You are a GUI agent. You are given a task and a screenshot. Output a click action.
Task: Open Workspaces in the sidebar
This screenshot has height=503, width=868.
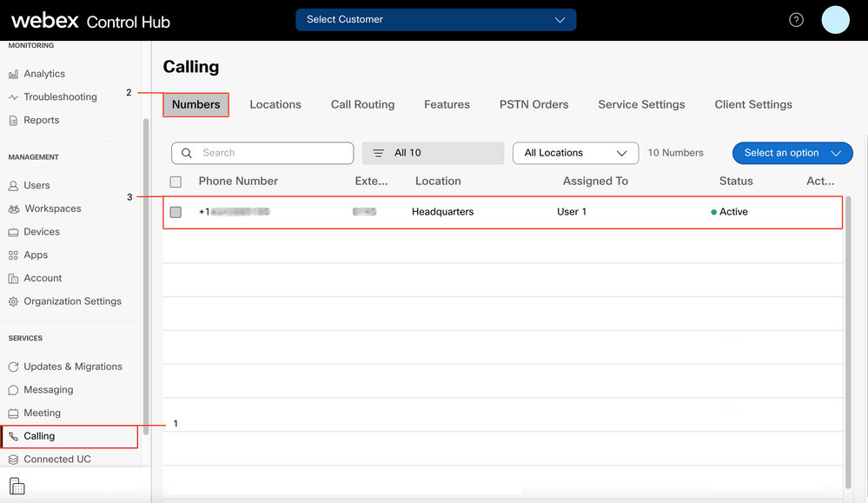click(53, 208)
